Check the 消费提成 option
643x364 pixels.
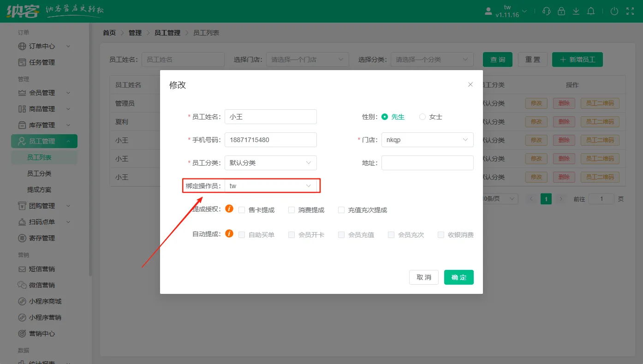coord(292,210)
